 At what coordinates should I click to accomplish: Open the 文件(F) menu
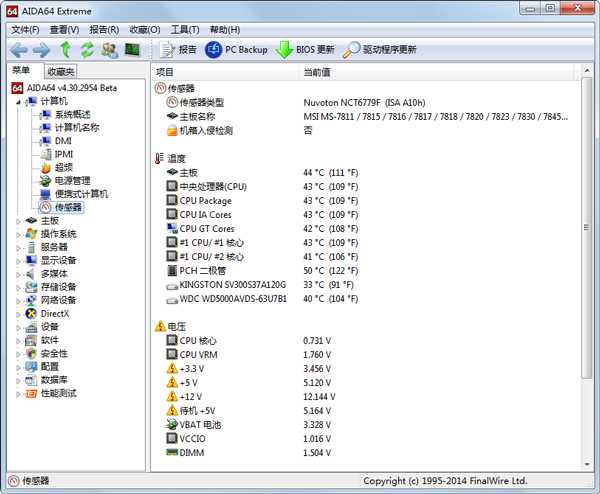point(25,30)
